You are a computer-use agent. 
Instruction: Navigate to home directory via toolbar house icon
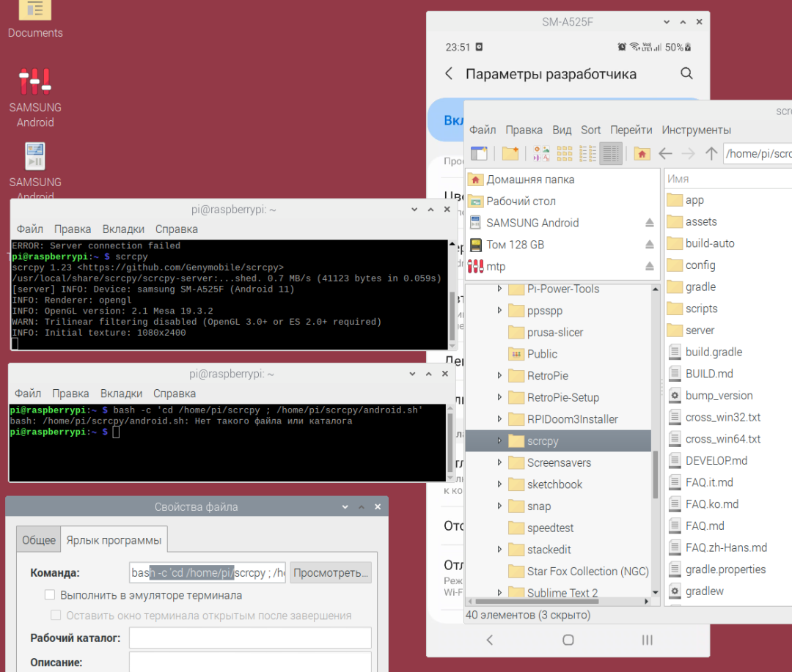tap(642, 153)
